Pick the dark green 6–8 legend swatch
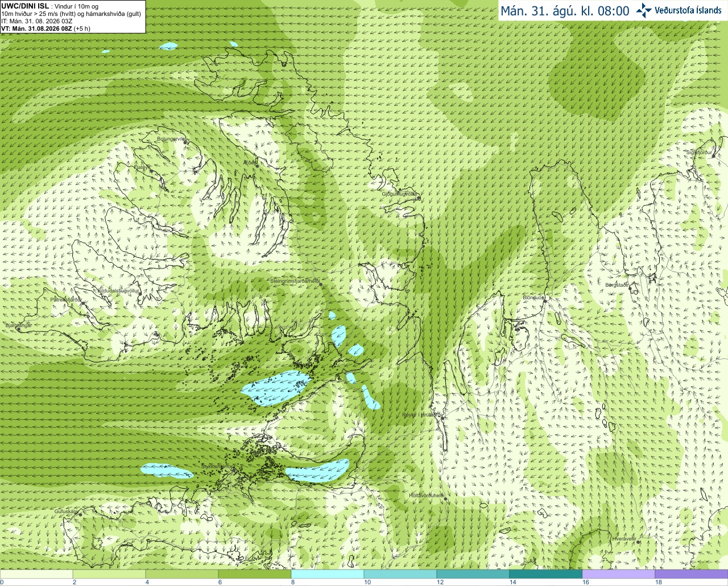Image resolution: width=728 pixels, height=586 pixels. (255, 574)
